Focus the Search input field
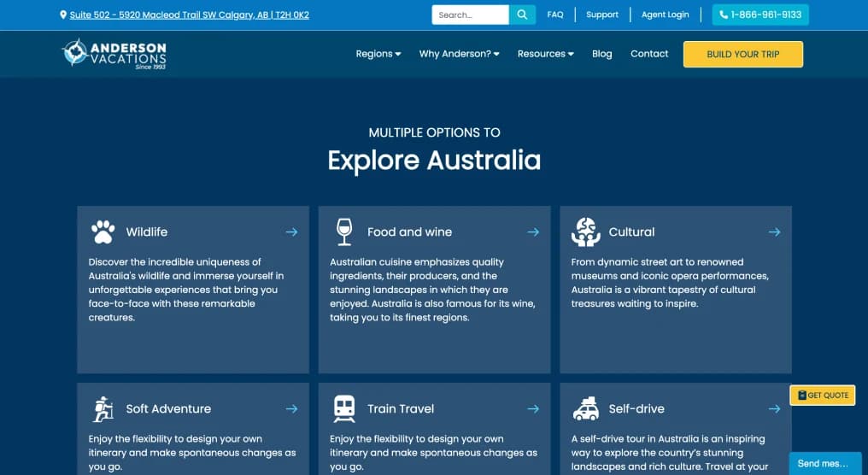The image size is (868, 475). point(470,15)
